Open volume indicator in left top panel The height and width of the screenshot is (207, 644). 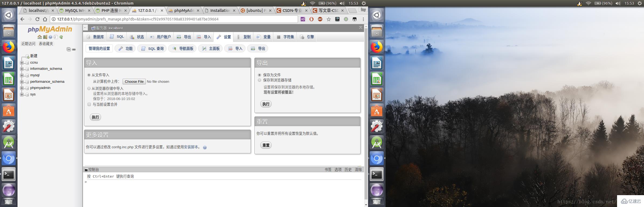tap(342, 3)
